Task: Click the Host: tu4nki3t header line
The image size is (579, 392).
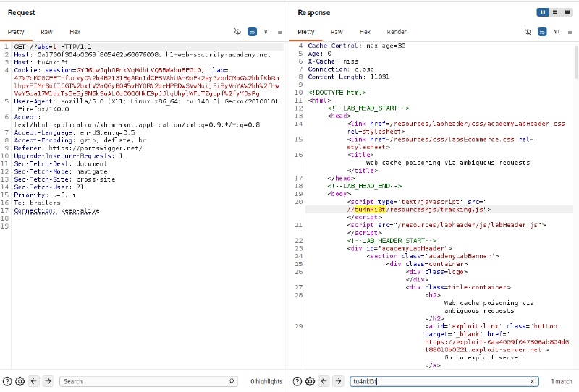Action: pyautogui.click(x=41, y=62)
